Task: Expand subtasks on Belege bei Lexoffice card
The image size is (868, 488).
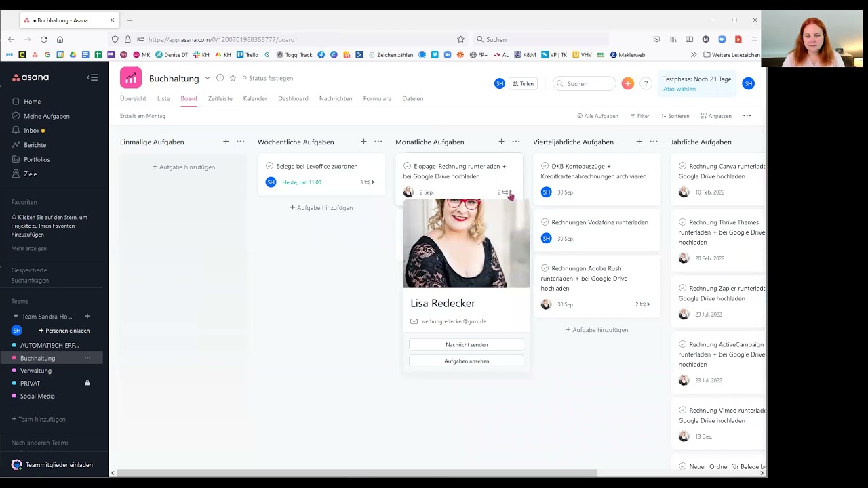Action: [x=368, y=182]
